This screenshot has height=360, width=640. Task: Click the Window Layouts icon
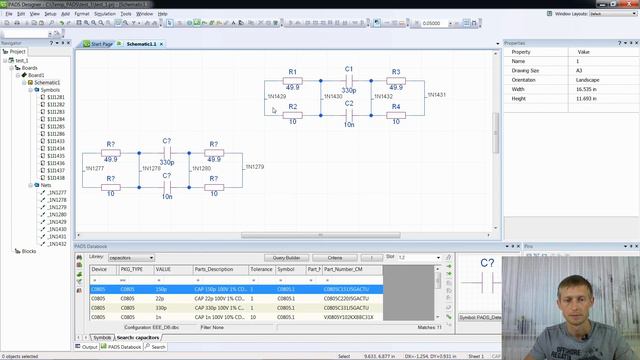[549, 13]
